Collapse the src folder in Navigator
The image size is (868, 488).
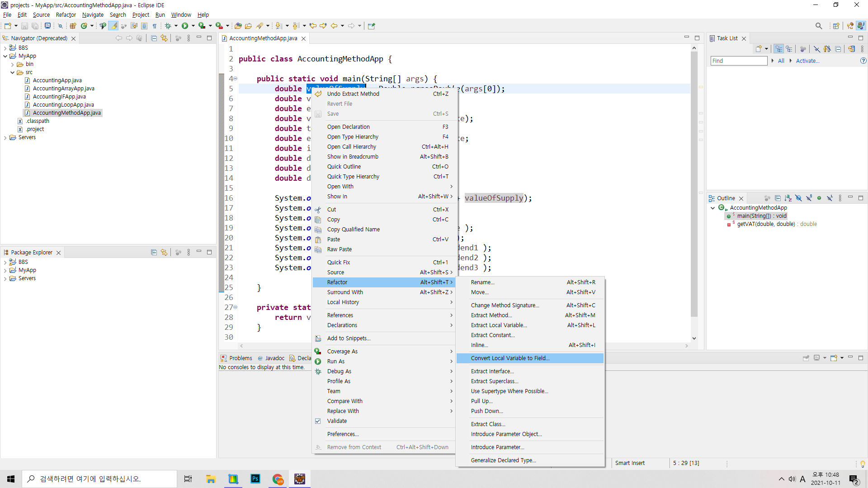(x=13, y=72)
